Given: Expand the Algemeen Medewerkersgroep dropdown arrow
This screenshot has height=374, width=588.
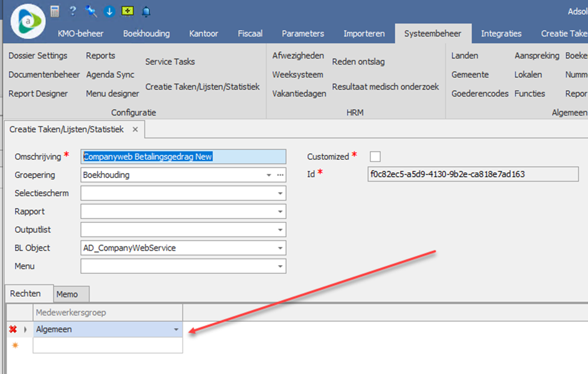Looking at the screenshot, I should [x=176, y=329].
